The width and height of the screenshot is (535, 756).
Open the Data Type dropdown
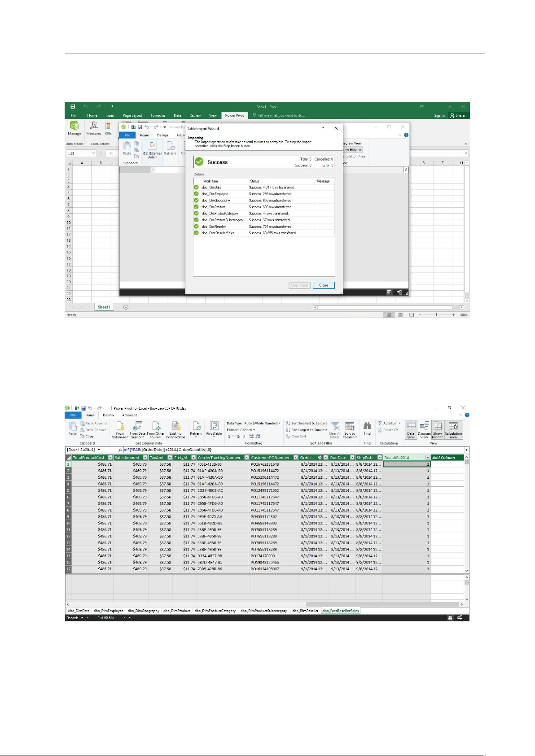pos(254,423)
